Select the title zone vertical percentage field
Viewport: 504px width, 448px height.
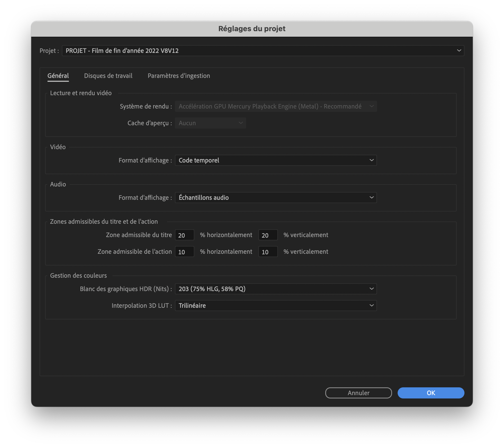[x=268, y=235]
